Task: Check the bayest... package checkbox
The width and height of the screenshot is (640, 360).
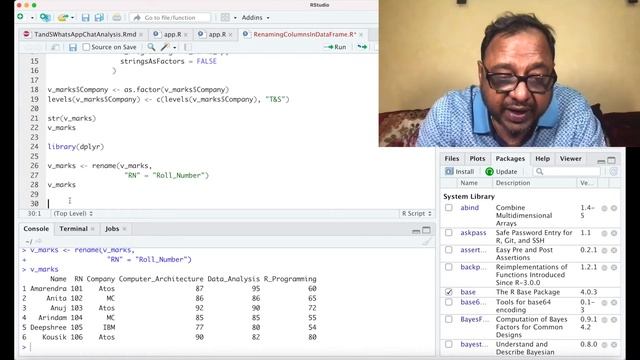Action: tap(449, 344)
